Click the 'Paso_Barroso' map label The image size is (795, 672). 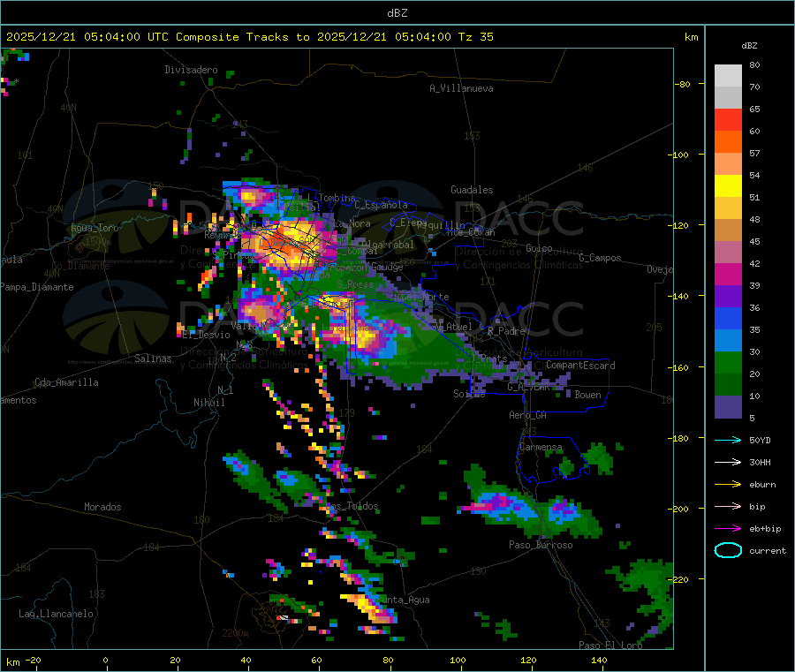coord(541,545)
